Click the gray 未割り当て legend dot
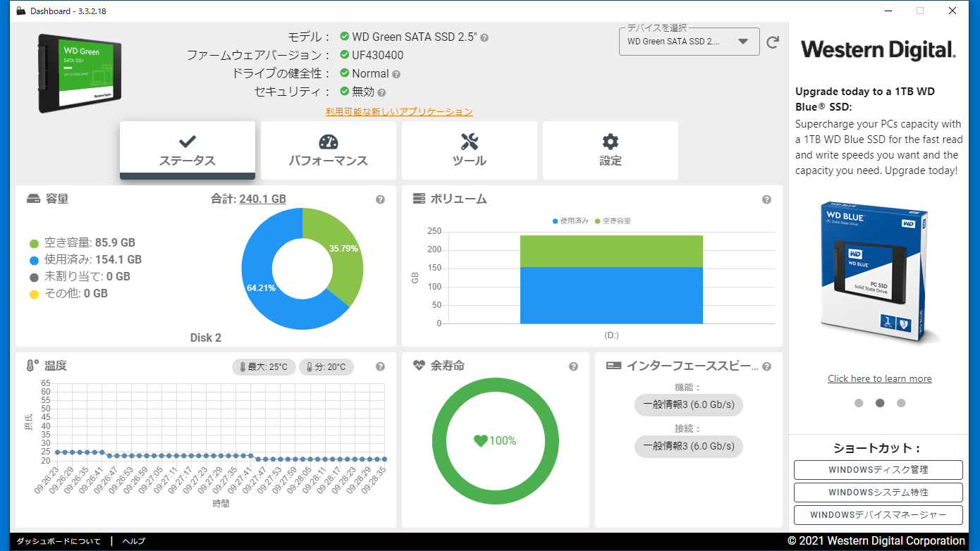980x551 pixels. 34,278
